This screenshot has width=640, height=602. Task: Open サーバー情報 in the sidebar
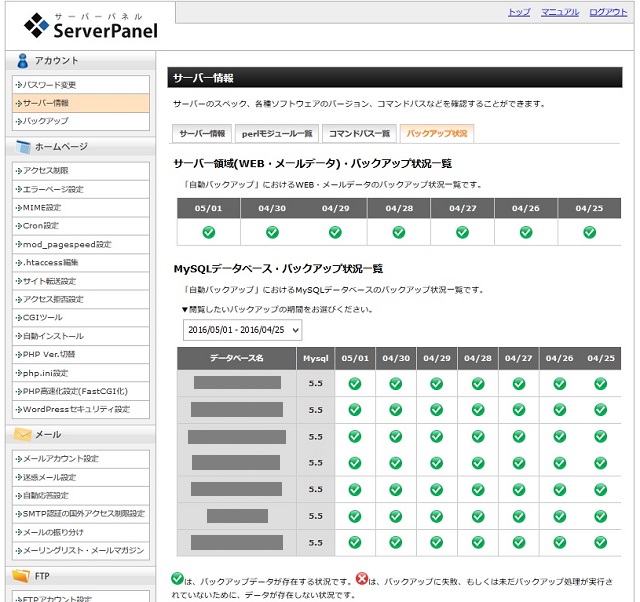click(x=81, y=103)
